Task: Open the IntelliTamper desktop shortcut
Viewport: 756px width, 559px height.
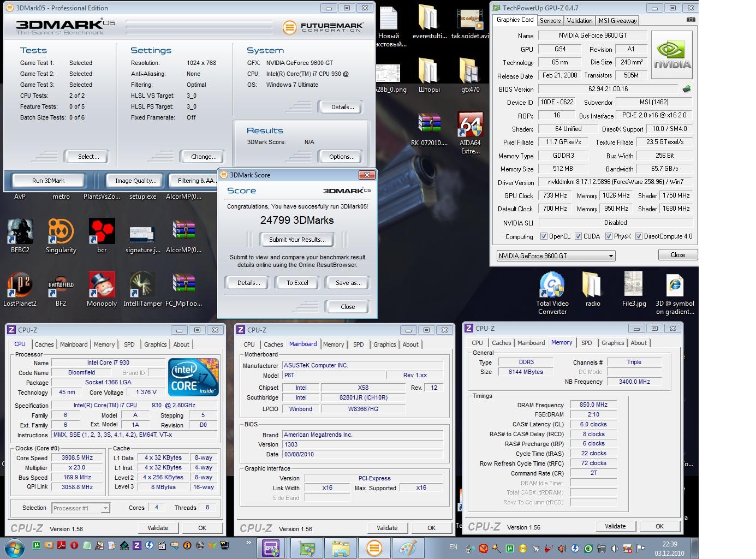Action: (x=142, y=290)
